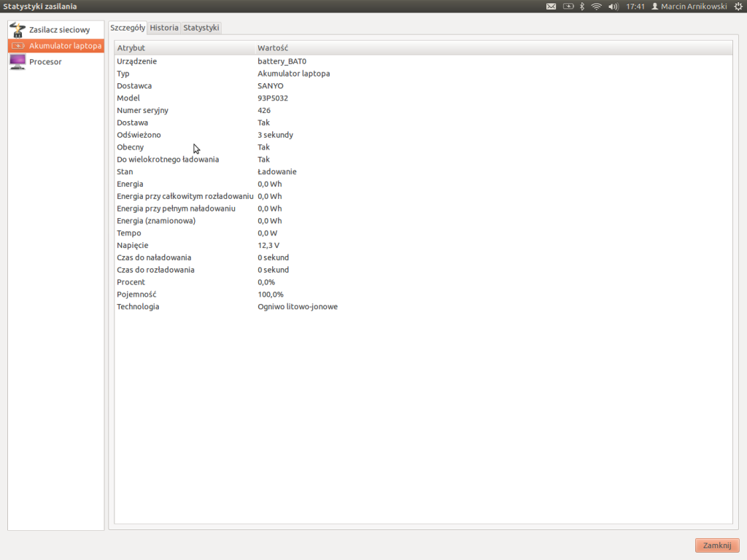Screen dimensions: 747x560
Task: Click the AC adapter plug icon
Action: [18, 29]
